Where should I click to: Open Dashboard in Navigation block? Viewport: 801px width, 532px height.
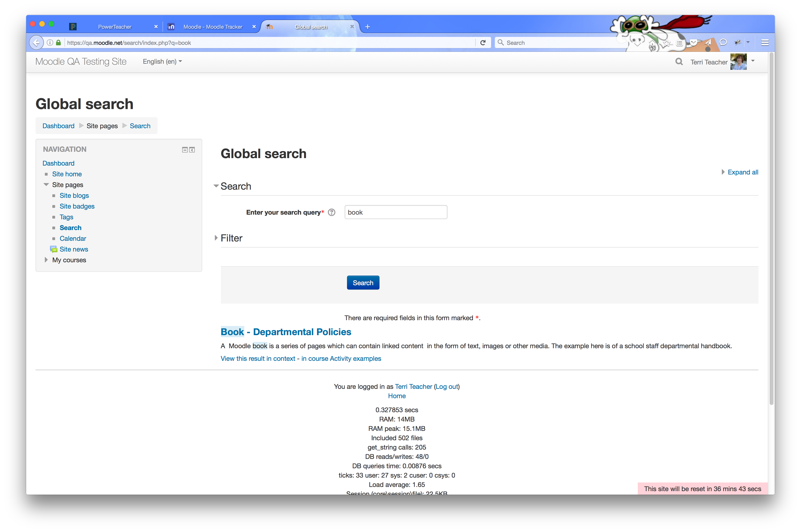point(58,163)
